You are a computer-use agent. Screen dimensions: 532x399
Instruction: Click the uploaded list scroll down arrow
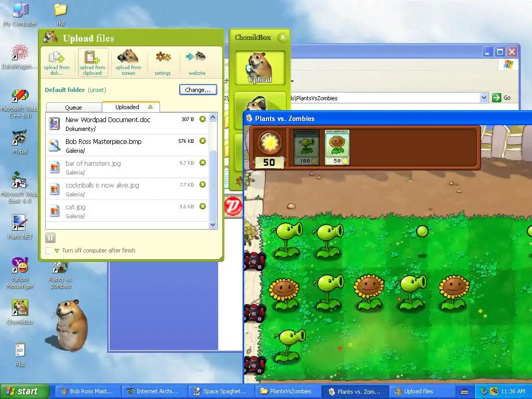point(212,224)
